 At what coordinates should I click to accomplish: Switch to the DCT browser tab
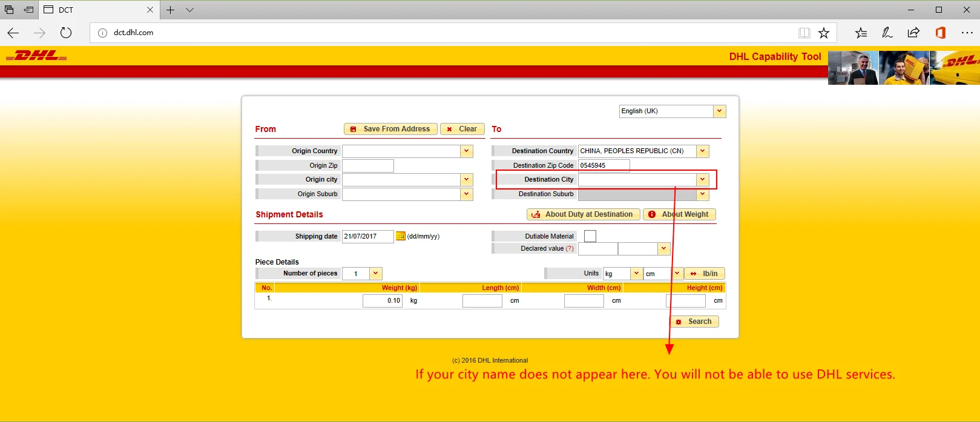pos(100,10)
